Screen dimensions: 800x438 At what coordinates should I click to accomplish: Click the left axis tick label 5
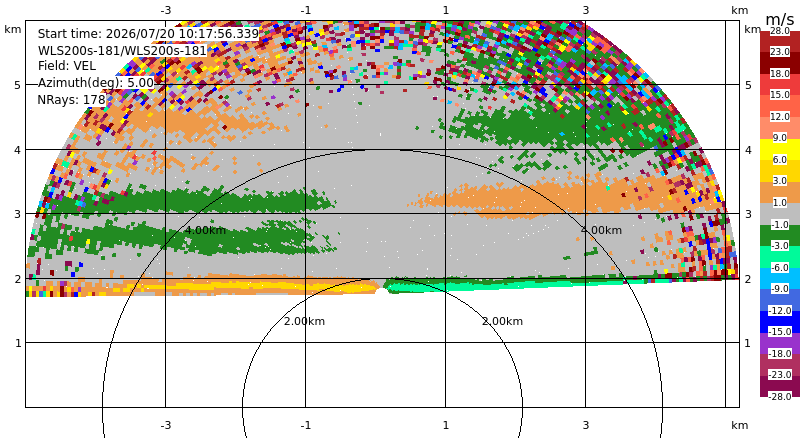click(18, 85)
